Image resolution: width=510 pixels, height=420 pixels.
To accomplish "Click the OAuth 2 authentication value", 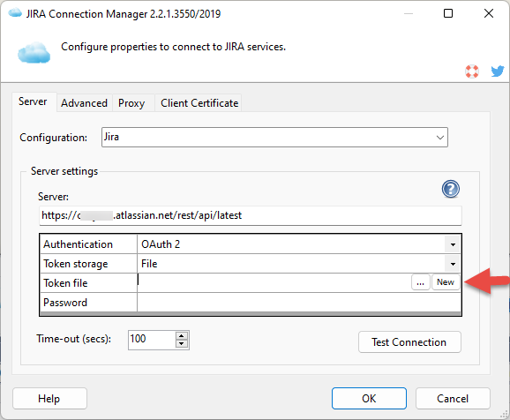I will coord(291,244).
